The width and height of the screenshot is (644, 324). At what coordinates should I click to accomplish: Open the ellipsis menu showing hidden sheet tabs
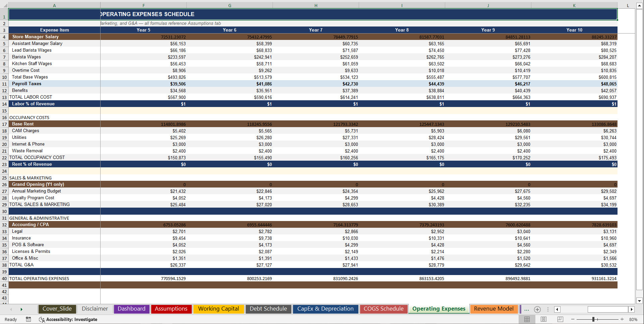[x=526, y=309]
